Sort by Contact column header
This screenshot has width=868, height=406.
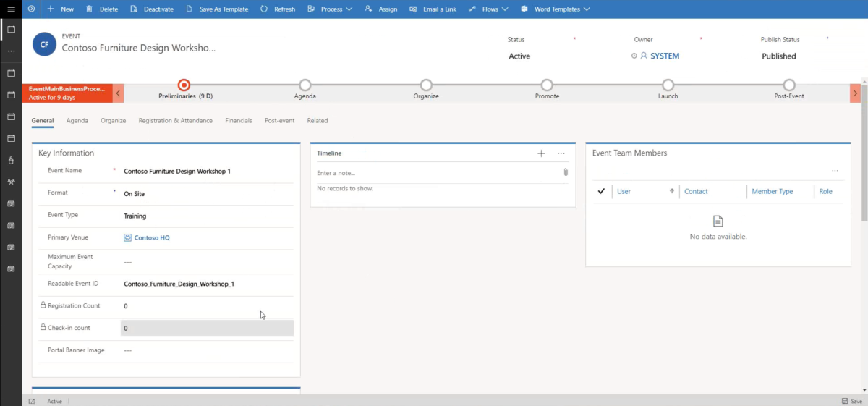click(x=696, y=191)
